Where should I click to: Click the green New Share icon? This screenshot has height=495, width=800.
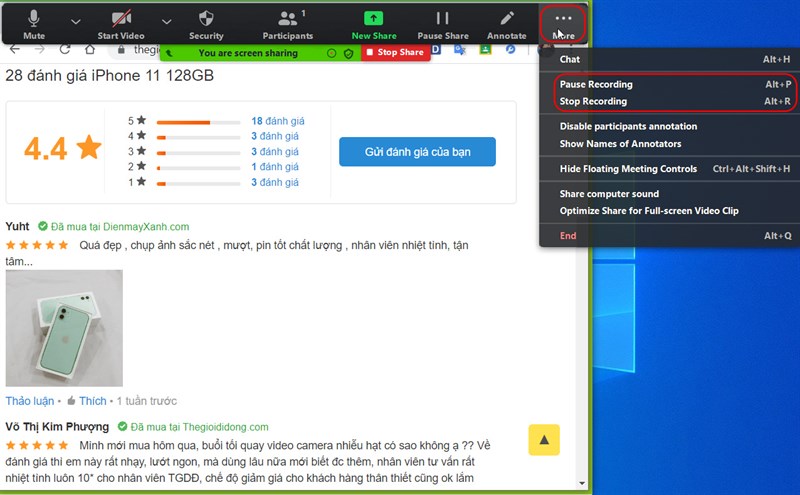click(x=373, y=19)
